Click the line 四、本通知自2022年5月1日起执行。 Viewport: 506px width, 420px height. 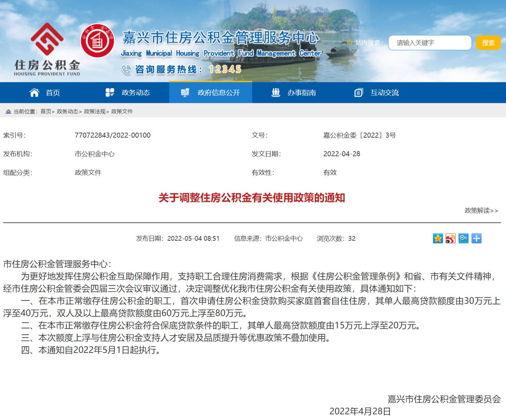click(x=91, y=350)
